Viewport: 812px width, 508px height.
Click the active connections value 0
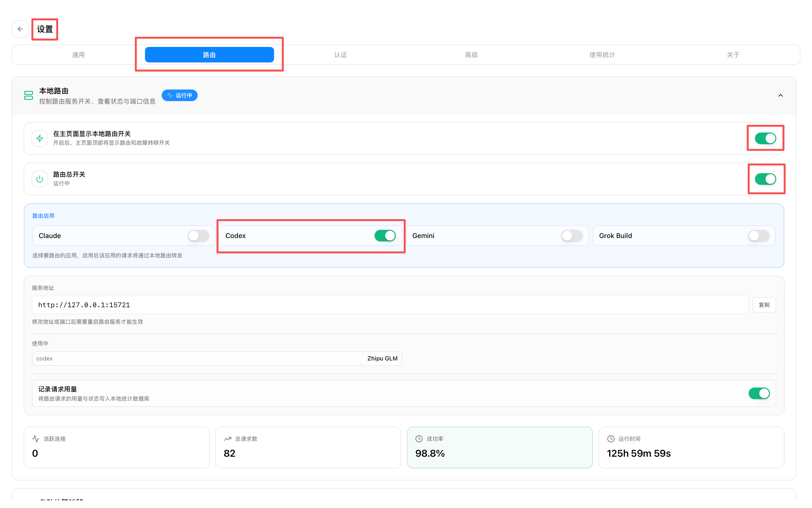click(x=35, y=454)
